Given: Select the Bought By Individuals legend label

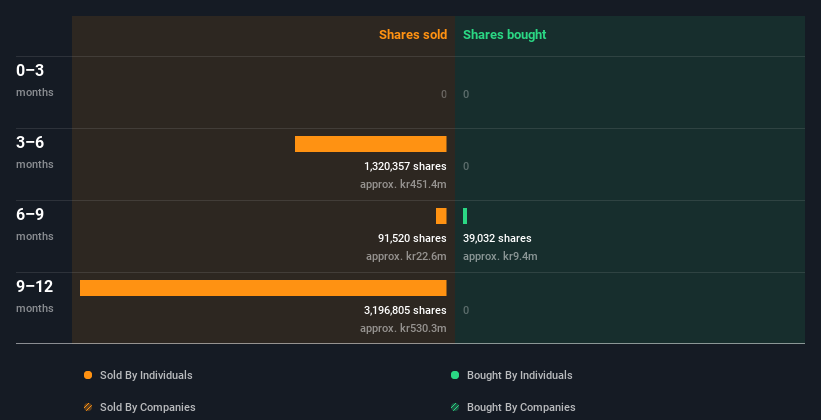Looking at the screenshot, I should pos(519,375).
